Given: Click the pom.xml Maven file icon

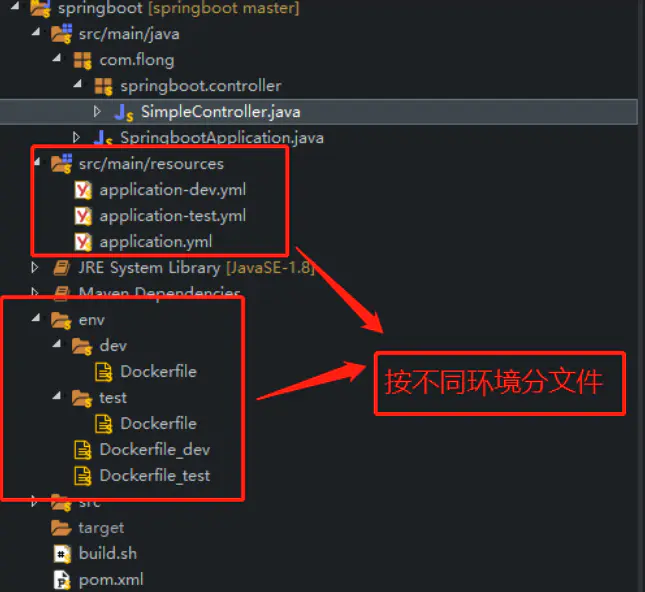Looking at the screenshot, I should pyautogui.click(x=62, y=580).
